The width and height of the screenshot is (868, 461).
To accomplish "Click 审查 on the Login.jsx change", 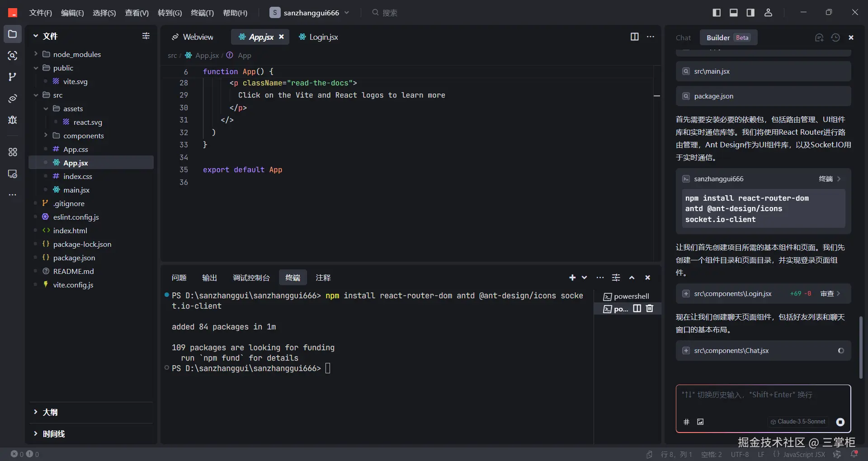I will [827, 294].
